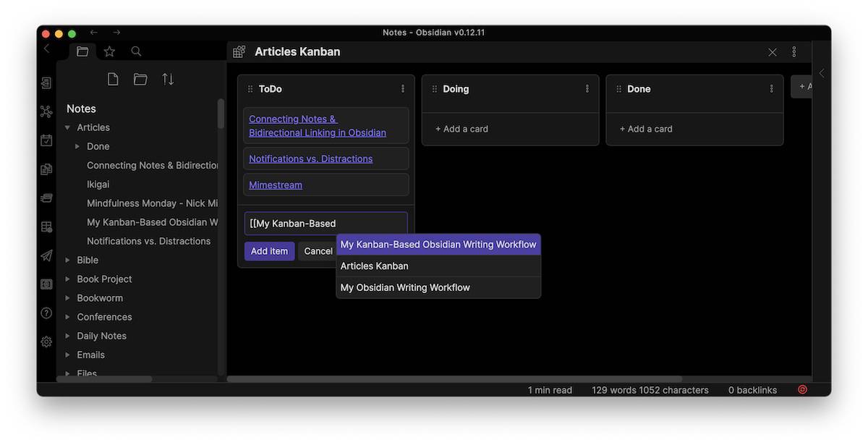This screenshot has width=868, height=445.
Task: Expand the Daily Notes folder
Action: tap(67, 336)
